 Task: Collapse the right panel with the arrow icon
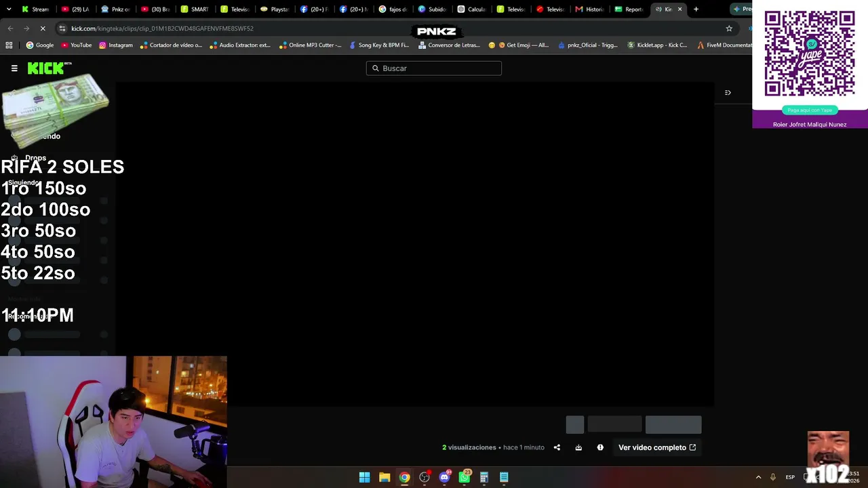pos(728,93)
